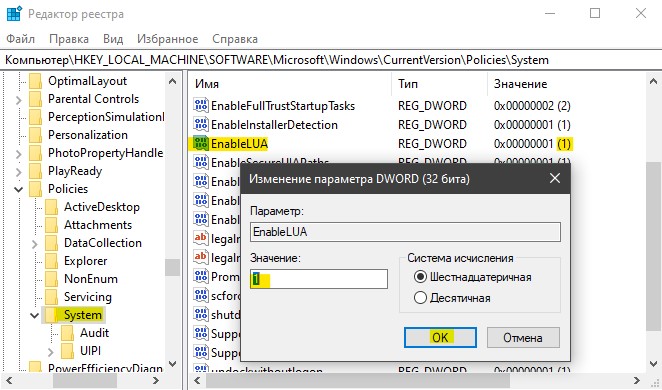Select the EnableLUA value name

click(239, 144)
